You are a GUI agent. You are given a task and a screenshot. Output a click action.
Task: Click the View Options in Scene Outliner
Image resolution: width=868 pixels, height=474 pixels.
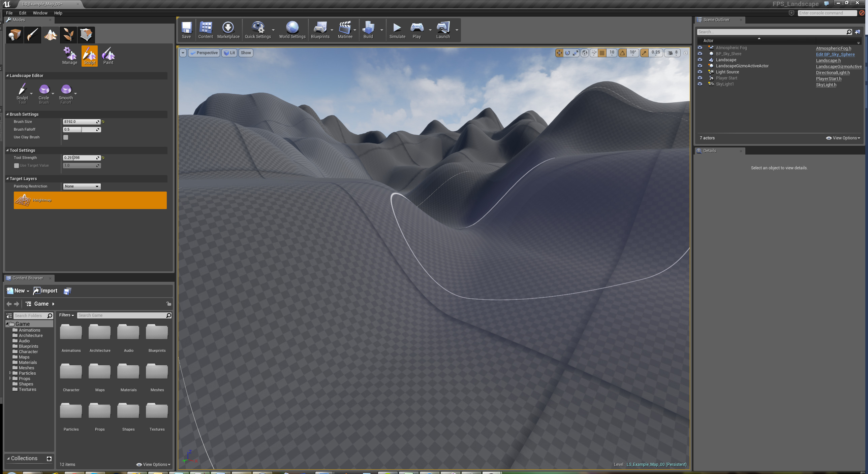[x=843, y=138]
